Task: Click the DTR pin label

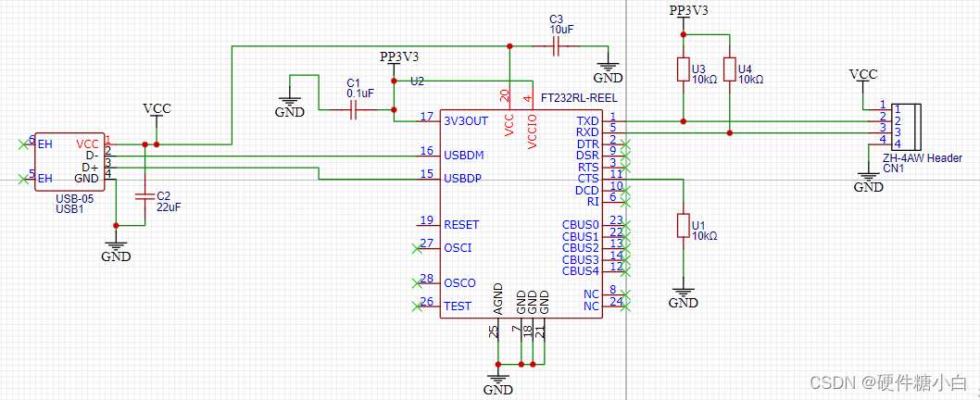Action: (x=587, y=144)
